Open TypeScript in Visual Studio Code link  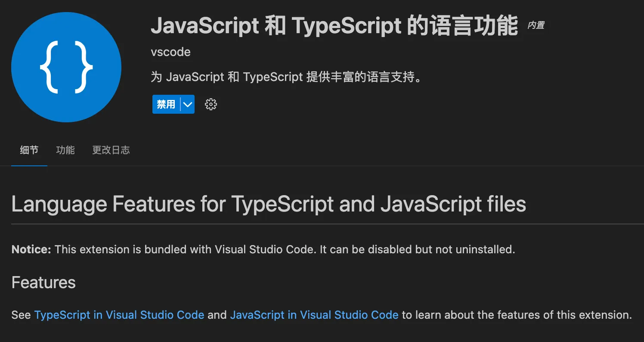(x=119, y=315)
